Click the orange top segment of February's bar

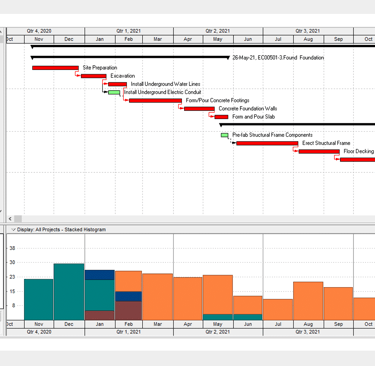click(129, 281)
